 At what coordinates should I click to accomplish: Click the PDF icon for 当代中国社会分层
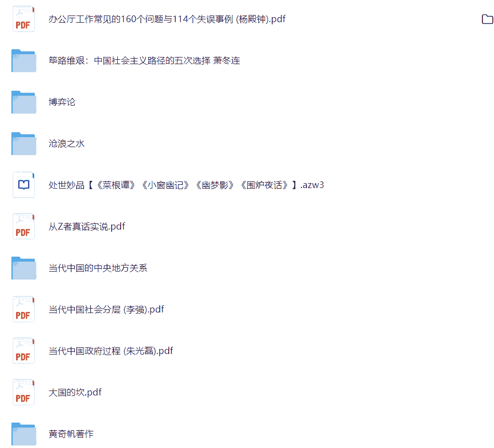coord(24,309)
